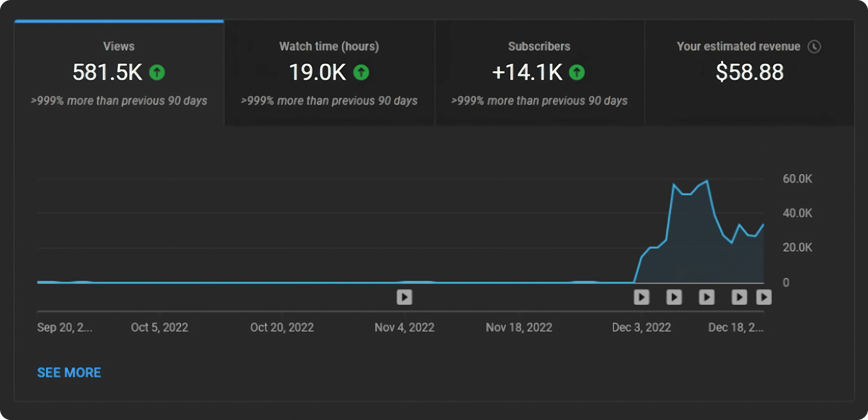Image resolution: width=868 pixels, height=420 pixels.
Task: Open the Subscribers metric tab
Action: coord(539,73)
